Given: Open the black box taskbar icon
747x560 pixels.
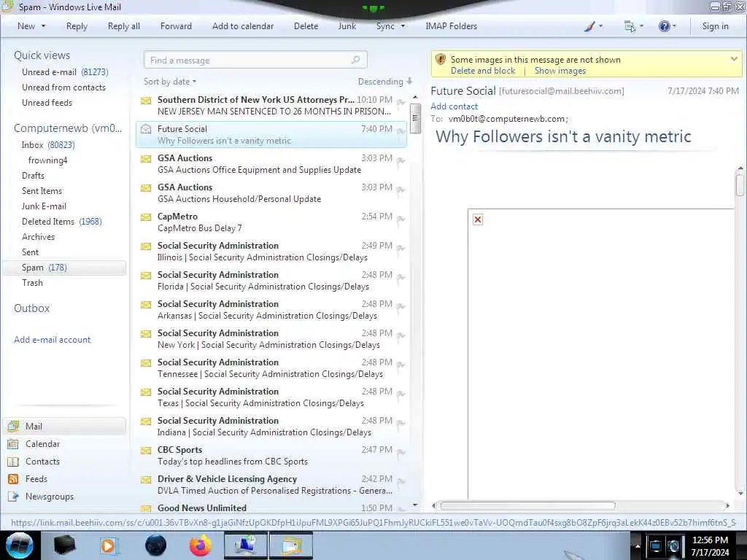Looking at the screenshot, I should pos(64,545).
